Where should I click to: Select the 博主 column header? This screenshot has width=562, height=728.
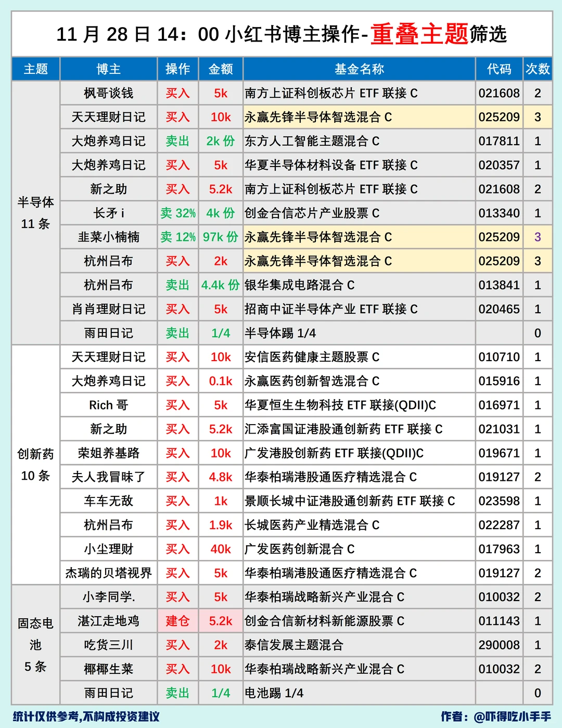(108, 69)
